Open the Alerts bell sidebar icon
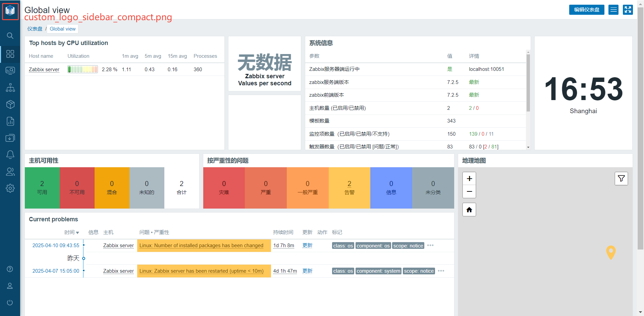 tap(10, 154)
